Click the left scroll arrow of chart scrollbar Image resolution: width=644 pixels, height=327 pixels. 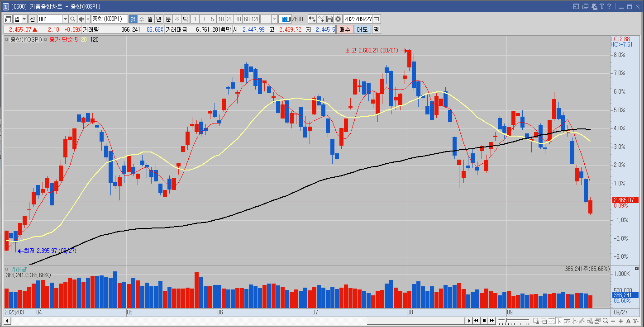7,321
